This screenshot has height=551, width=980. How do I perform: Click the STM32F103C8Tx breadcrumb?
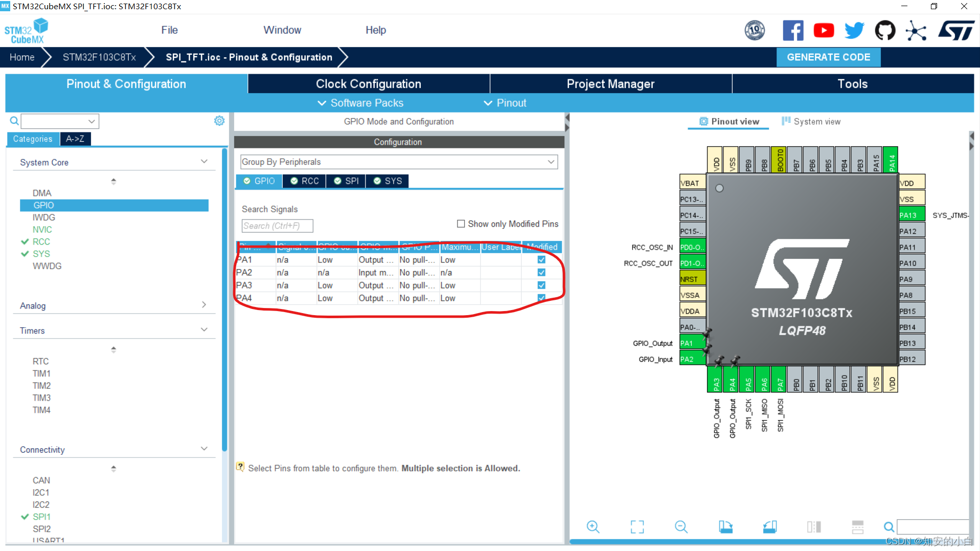pyautogui.click(x=99, y=57)
